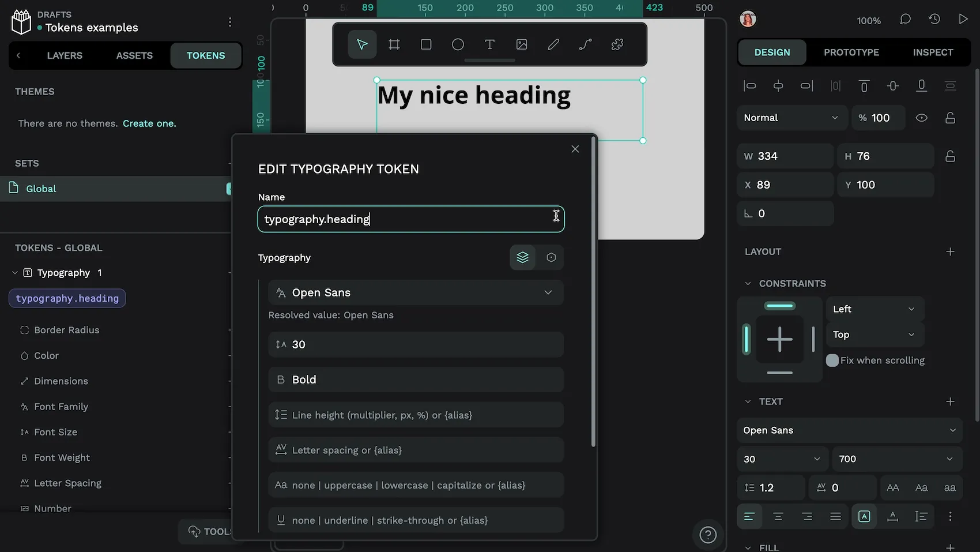
Task: Click the Line height input field
Action: click(416, 415)
